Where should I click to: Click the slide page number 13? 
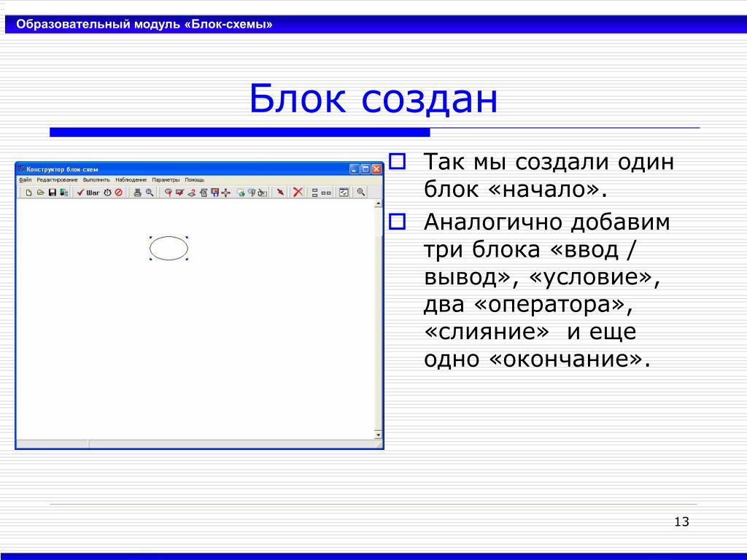[682, 522]
